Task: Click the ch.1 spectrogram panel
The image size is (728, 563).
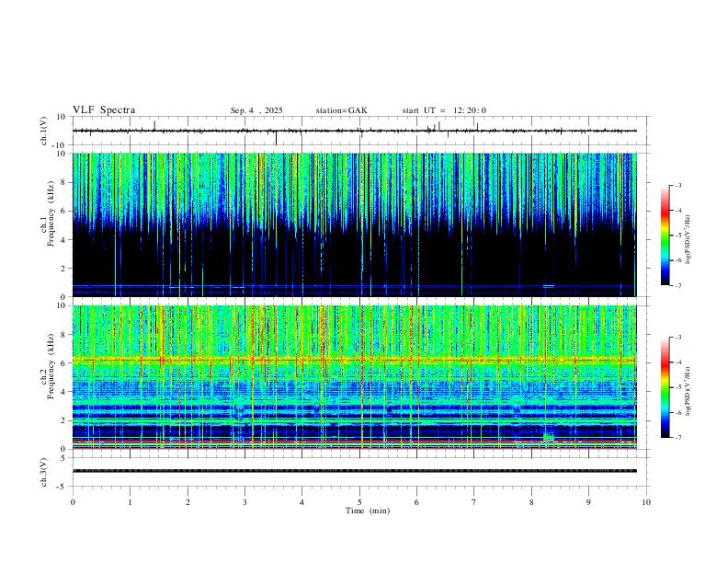Action: pyautogui.click(x=354, y=224)
